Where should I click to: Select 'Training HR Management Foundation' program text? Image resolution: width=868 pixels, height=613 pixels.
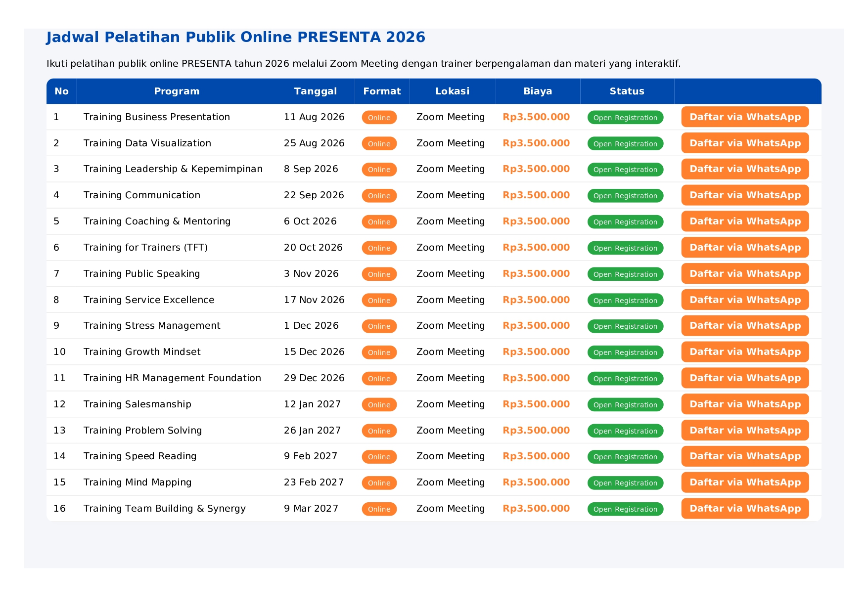point(172,378)
